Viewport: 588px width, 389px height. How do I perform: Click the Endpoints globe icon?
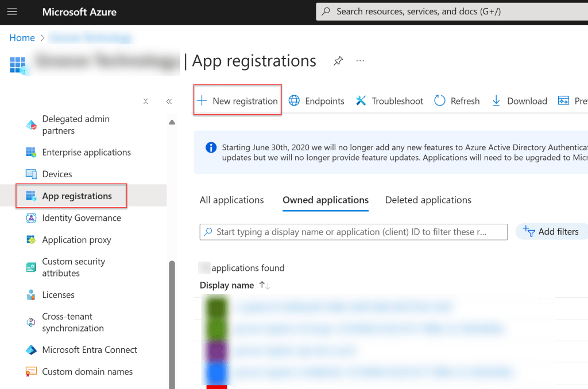pos(294,101)
